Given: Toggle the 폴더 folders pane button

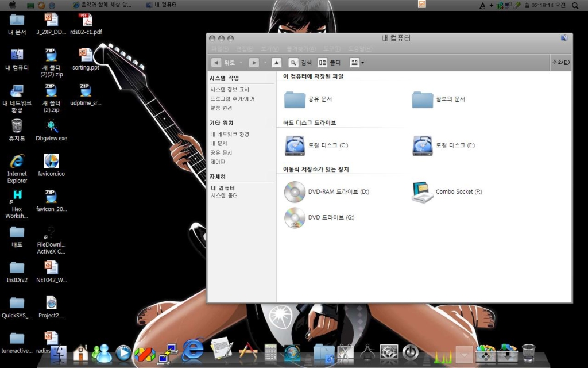Looking at the screenshot, I should coord(329,63).
